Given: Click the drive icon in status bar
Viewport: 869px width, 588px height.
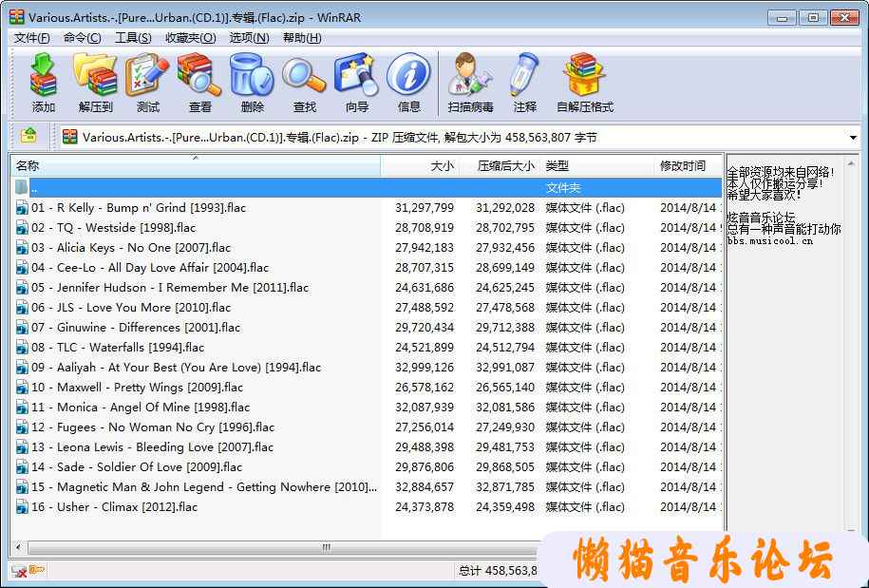Looking at the screenshot, I should click(x=19, y=571).
